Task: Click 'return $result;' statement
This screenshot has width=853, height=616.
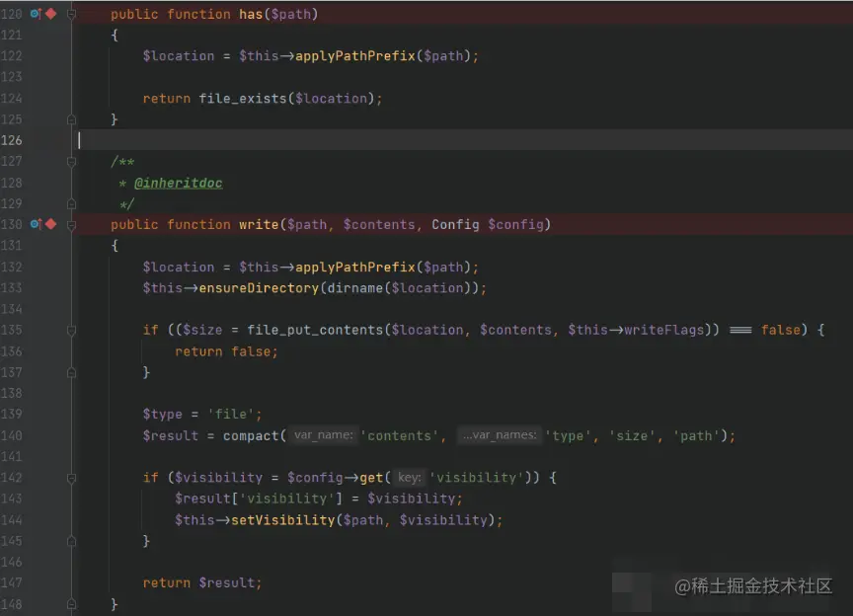Action: point(202,582)
